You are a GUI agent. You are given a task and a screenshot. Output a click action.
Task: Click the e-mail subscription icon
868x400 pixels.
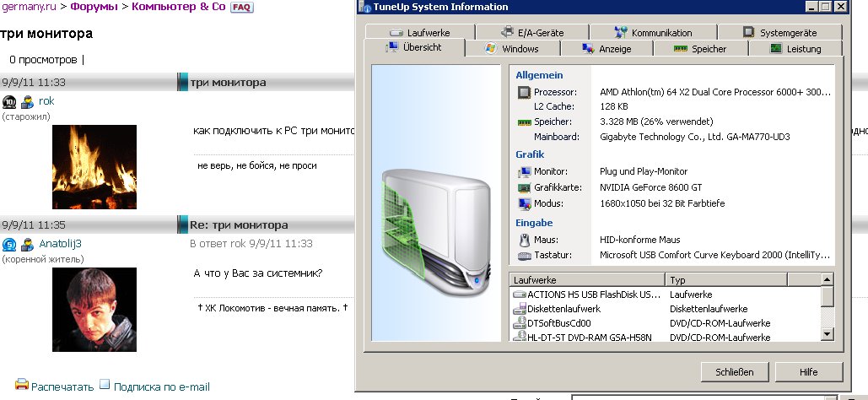point(105,384)
